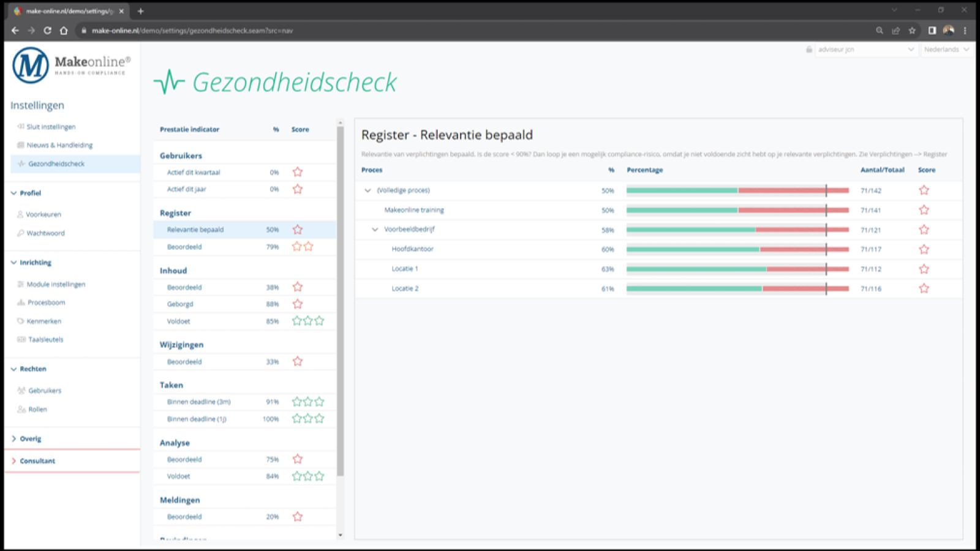980x551 pixels.
Task: Click the Kenmerken tag icon
Action: [20, 321]
